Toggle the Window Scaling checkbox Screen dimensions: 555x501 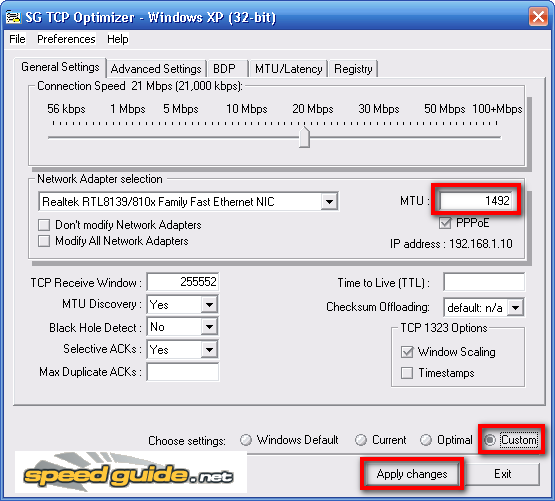407,352
